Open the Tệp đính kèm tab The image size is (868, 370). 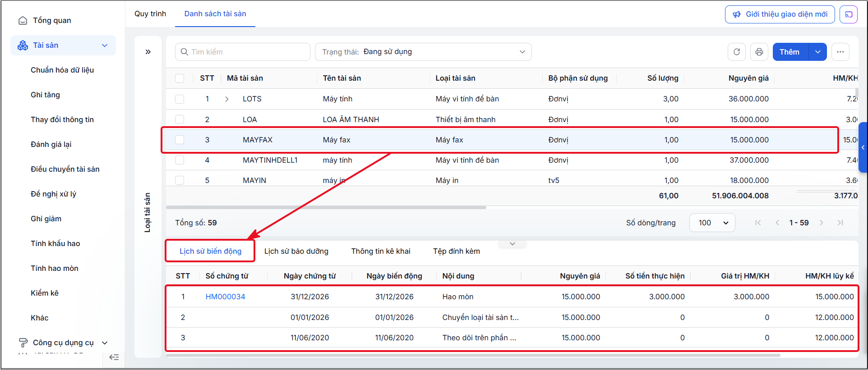(457, 251)
